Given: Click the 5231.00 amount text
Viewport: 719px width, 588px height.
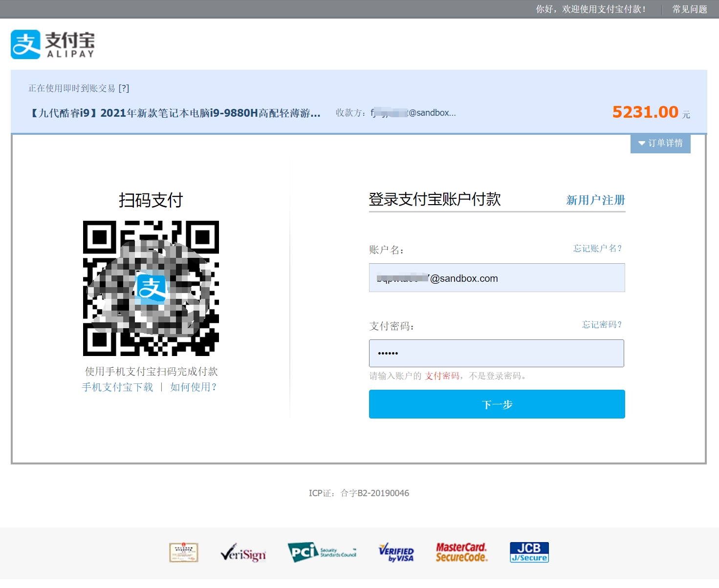Looking at the screenshot, I should pos(645,112).
